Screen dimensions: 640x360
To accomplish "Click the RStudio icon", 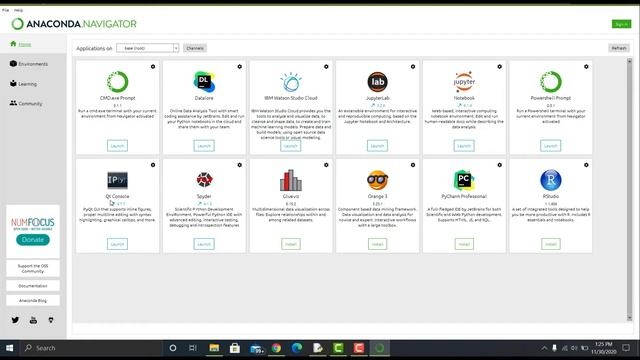I will coord(551,180).
